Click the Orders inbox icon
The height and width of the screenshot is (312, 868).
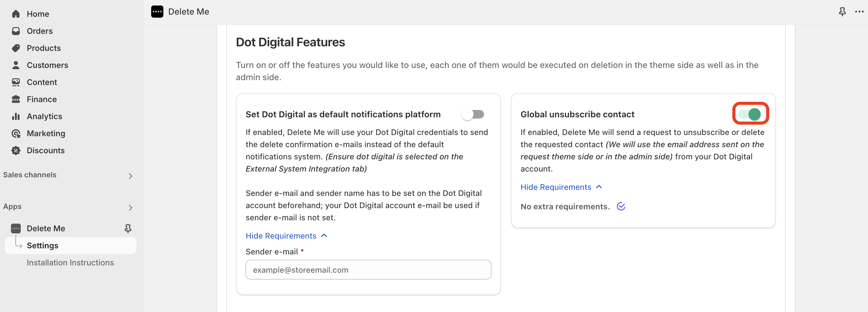point(16,31)
